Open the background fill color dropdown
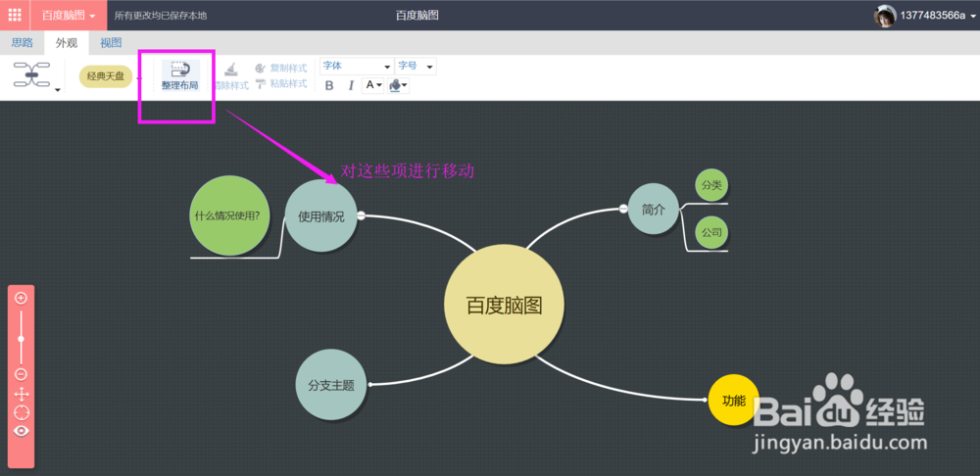Screen dimensions: 980x476 tap(398, 85)
